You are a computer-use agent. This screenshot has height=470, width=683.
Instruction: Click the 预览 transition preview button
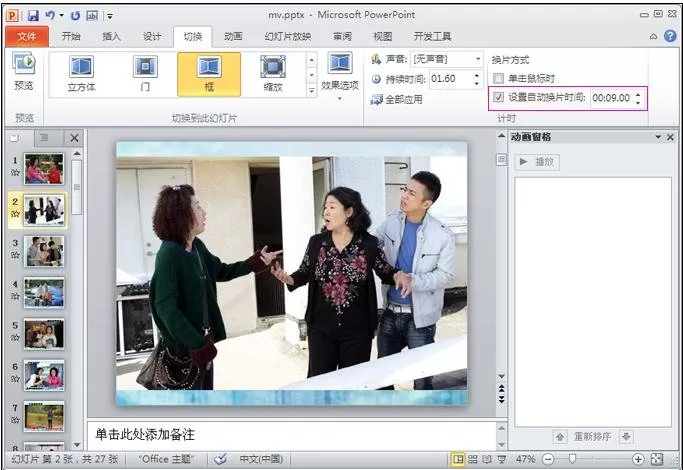click(24, 72)
